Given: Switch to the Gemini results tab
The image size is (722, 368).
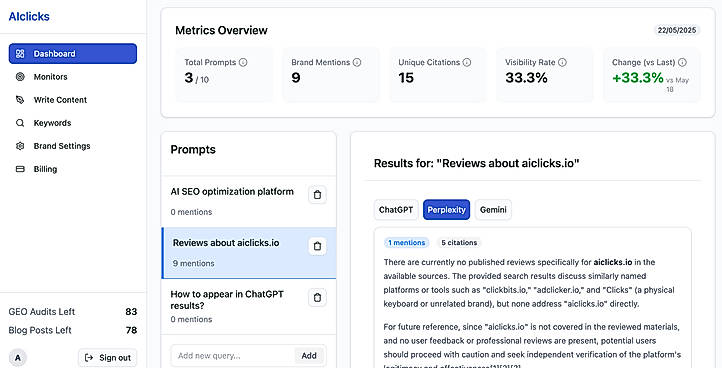Looking at the screenshot, I should pyautogui.click(x=493, y=210).
